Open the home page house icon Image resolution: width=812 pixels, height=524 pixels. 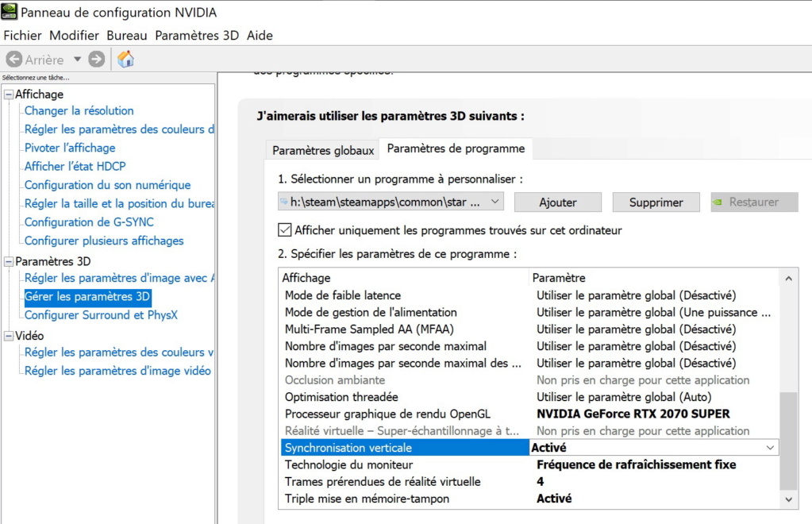[x=125, y=60]
